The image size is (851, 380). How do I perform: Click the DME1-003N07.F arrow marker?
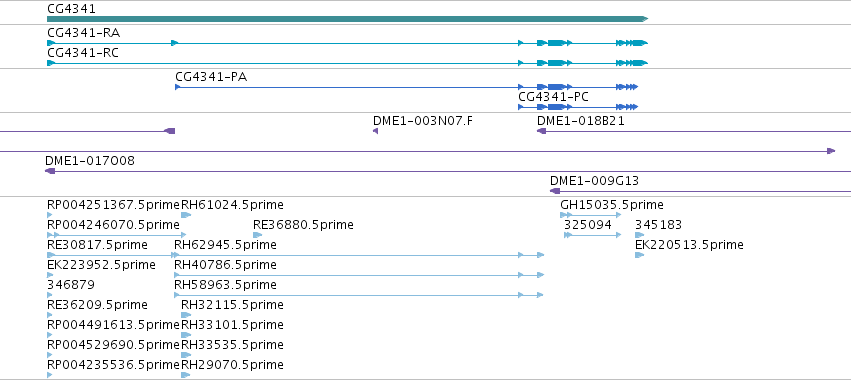click(376, 131)
